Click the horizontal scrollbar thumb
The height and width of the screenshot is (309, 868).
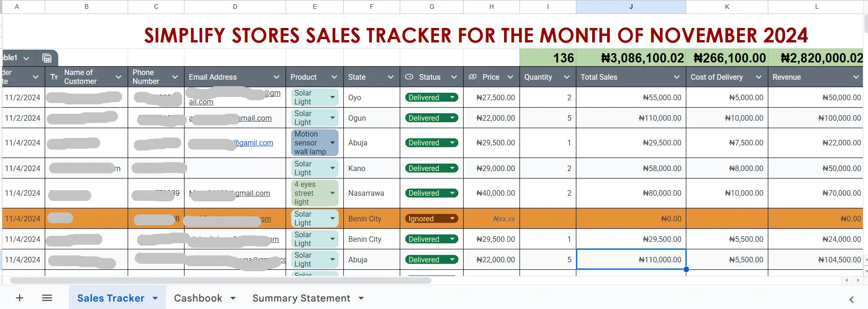[220, 281]
